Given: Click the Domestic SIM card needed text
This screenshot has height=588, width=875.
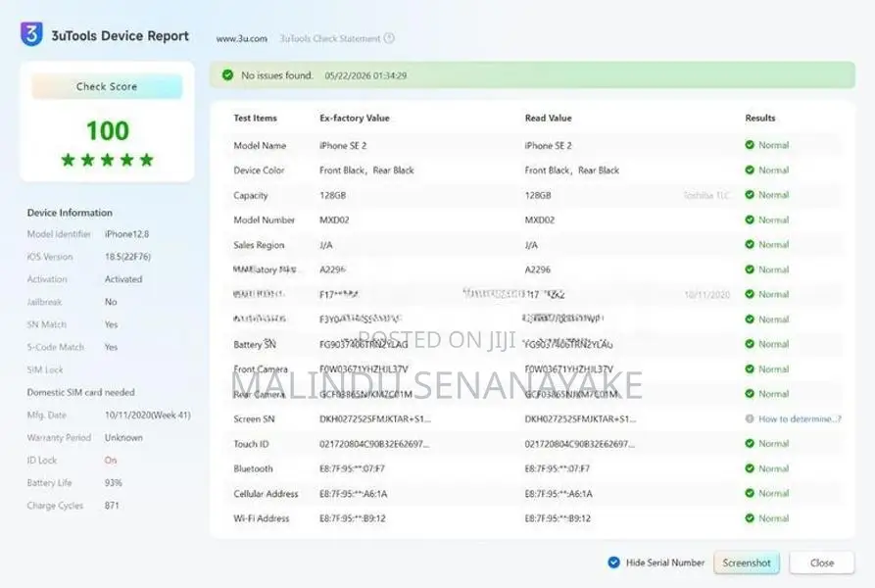Looking at the screenshot, I should coord(81,392).
